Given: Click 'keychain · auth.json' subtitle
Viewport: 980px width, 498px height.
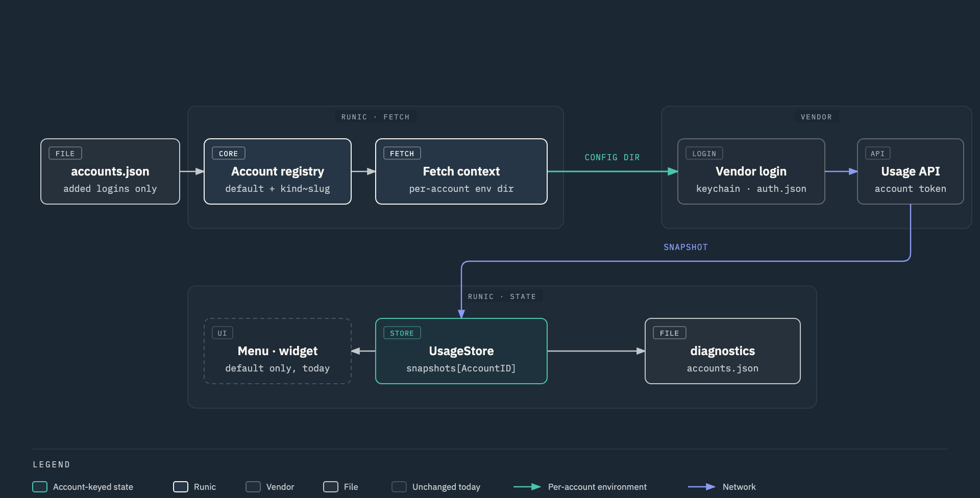Looking at the screenshot, I should (751, 189).
